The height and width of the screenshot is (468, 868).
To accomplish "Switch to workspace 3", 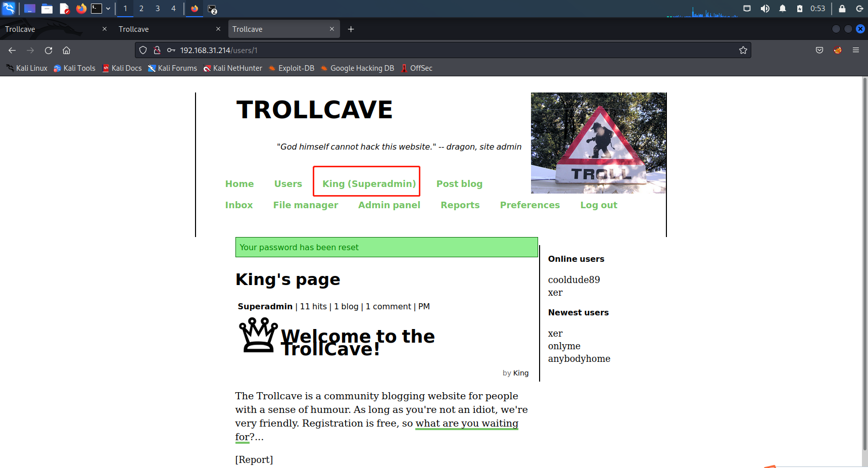I will coord(158,9).
